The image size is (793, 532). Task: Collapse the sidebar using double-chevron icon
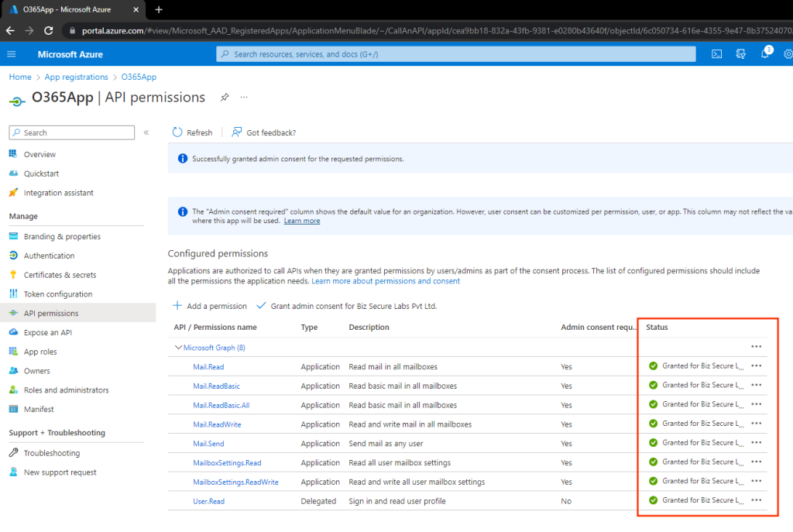click(x=146, y=132)
